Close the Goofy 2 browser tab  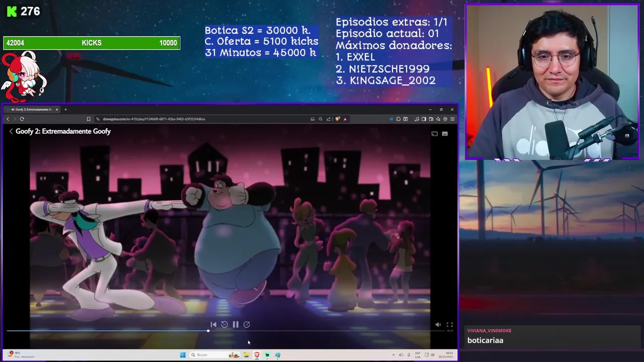click(57, 110)
